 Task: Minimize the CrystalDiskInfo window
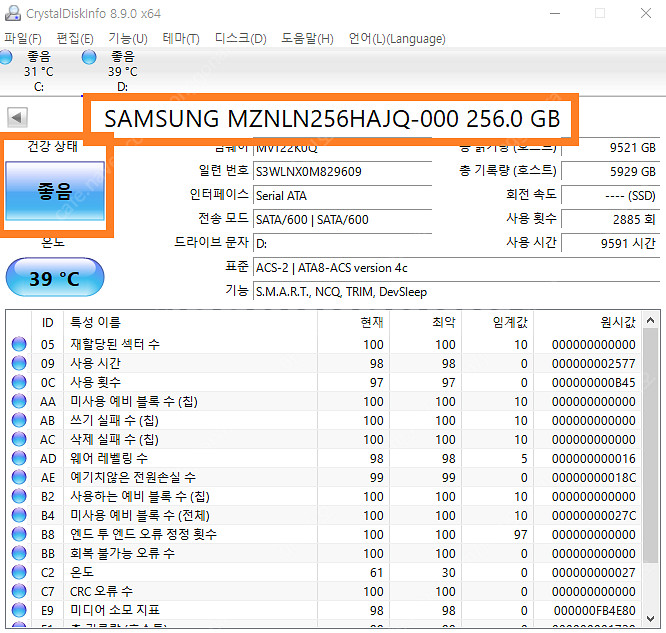point(555,14)
